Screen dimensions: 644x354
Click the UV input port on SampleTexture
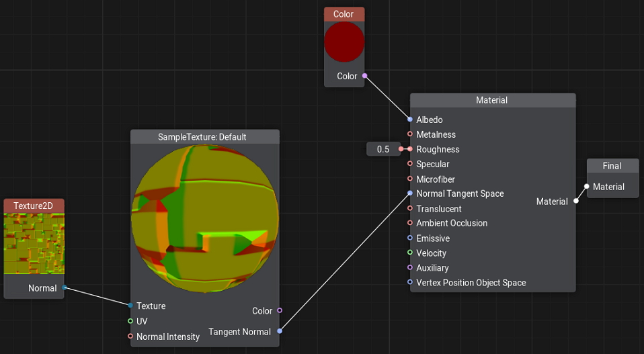click(x=130, y=321)
